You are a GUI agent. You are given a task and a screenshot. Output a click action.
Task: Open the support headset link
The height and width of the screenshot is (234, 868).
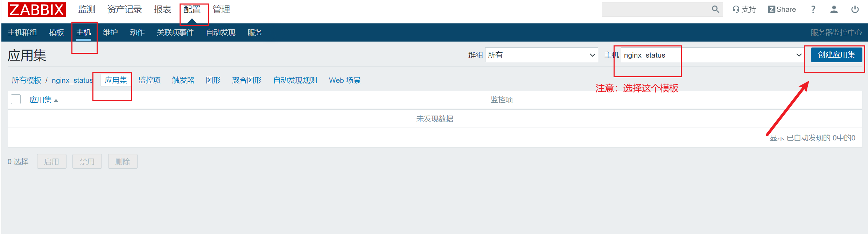(x=744, y=9)
